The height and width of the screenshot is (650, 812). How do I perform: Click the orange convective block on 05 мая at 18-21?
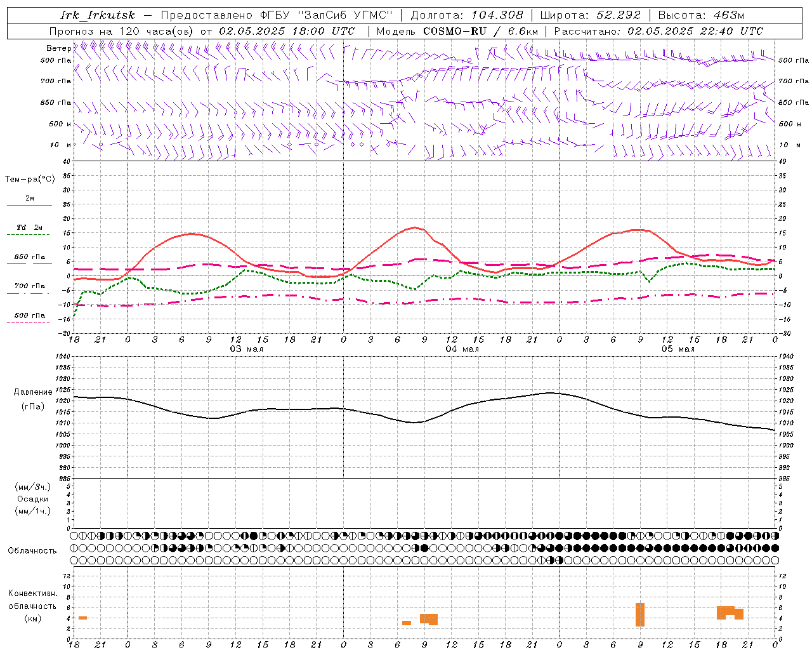pos(730,613)
